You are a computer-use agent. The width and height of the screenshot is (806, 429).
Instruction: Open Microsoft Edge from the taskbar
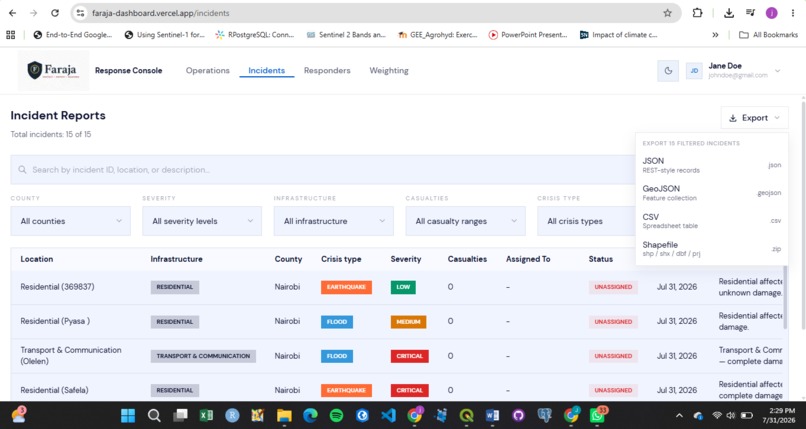(x=310, y=415)
